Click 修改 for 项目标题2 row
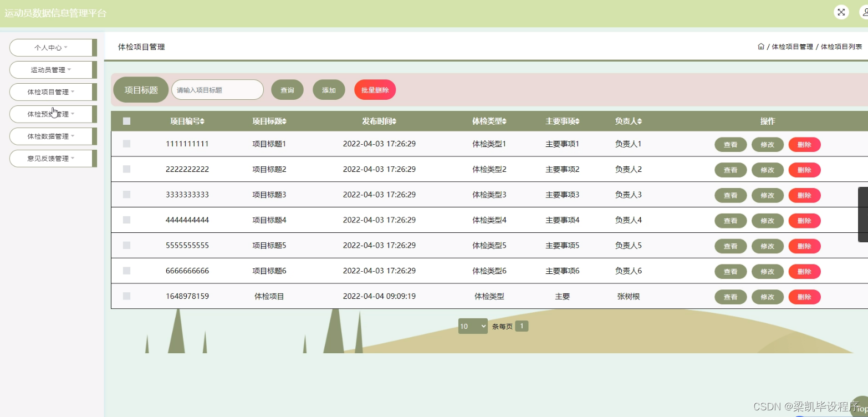The height and width of the screenshot is (417, 868). (x=768, y=170)
